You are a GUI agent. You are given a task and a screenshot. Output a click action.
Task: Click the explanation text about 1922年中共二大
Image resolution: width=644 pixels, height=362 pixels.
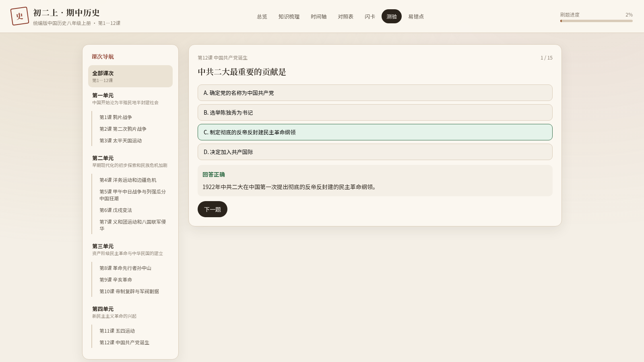290,187
